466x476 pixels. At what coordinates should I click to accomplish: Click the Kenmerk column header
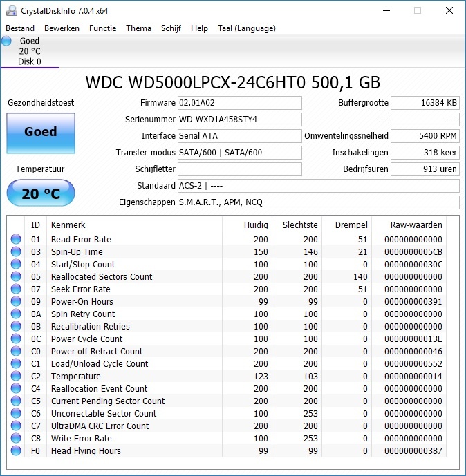(x=135, y=225)
